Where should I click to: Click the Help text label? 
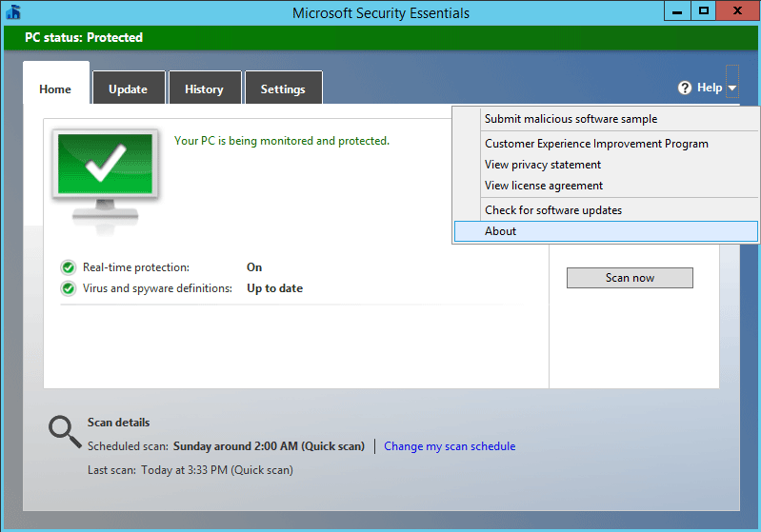coord(710,88)
